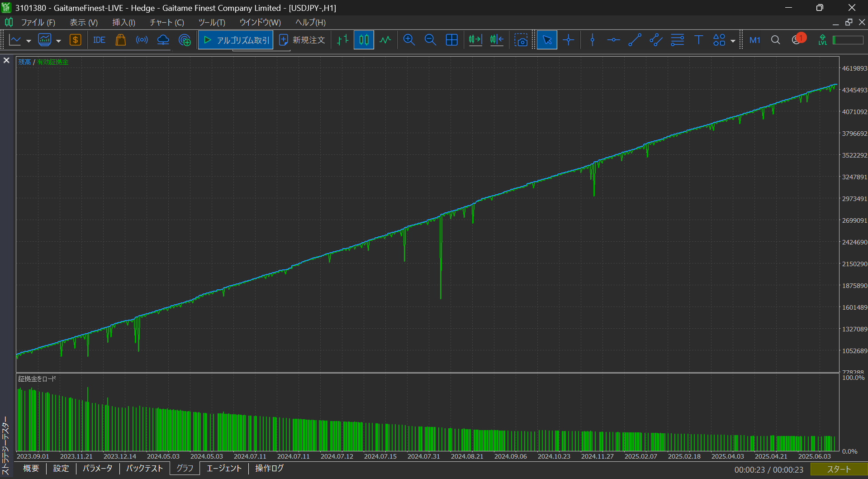Switch to the バックテスト tab
Screen dimensions: 868x479
[x=144, y=468]
